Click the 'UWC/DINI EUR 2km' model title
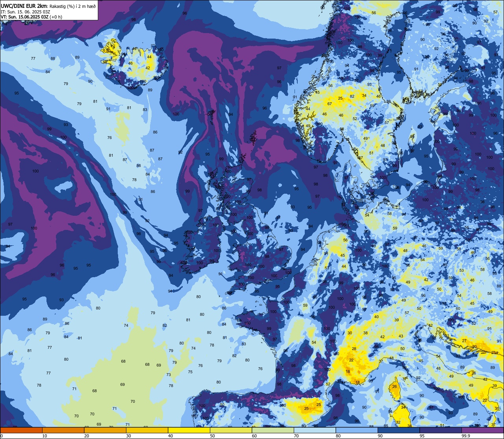The width and height of the screenshot is (504, 439). 24,6
